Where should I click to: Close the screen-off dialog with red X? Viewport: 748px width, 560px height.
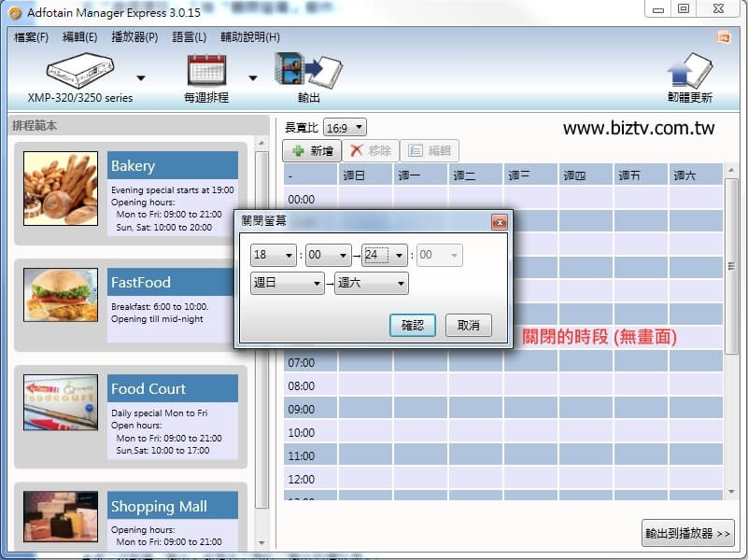tap(499, 221)
